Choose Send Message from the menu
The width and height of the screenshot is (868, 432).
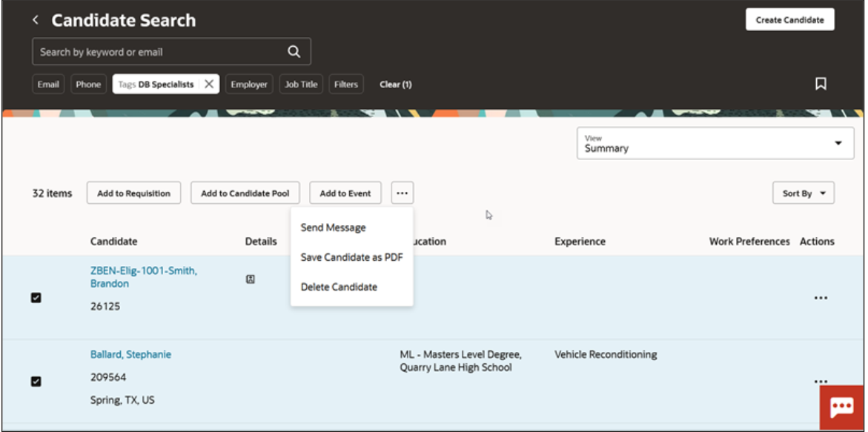click(x=334, y=227)
